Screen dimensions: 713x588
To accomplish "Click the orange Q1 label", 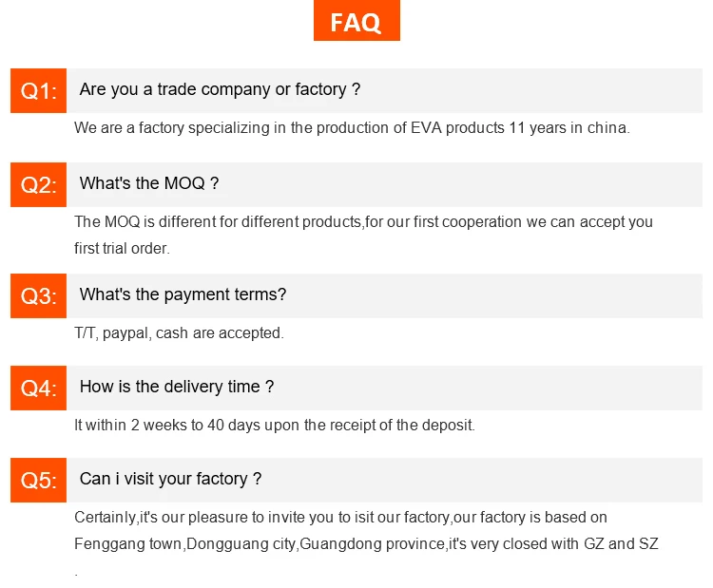I will click(38, 91).
